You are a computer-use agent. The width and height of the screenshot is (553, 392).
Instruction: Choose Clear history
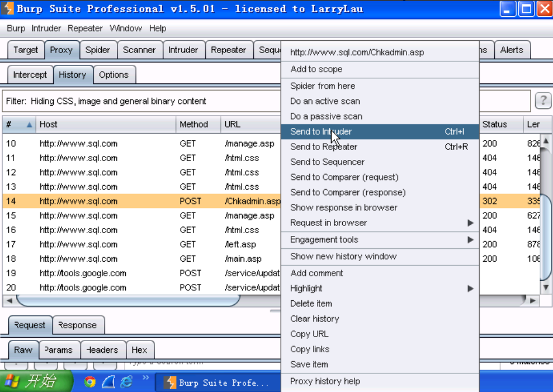[380, 319]
